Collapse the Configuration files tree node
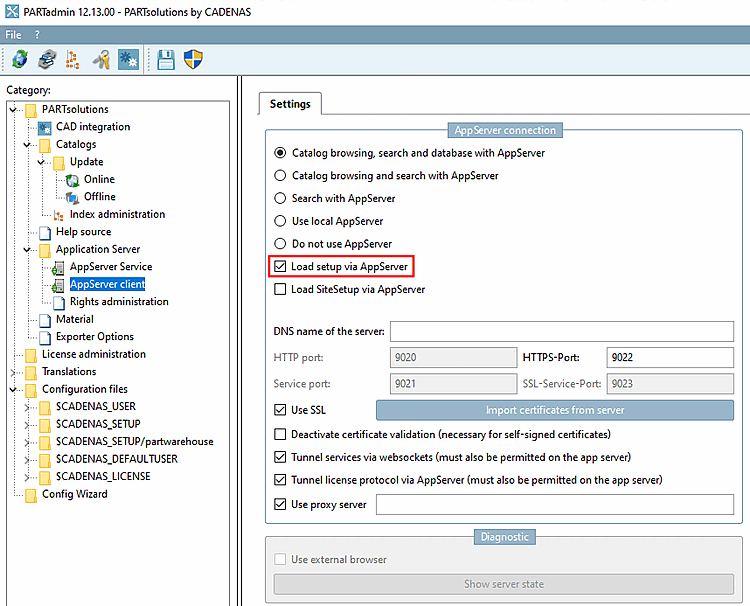This screenshot has width=750, height=606. coord(13,390)
